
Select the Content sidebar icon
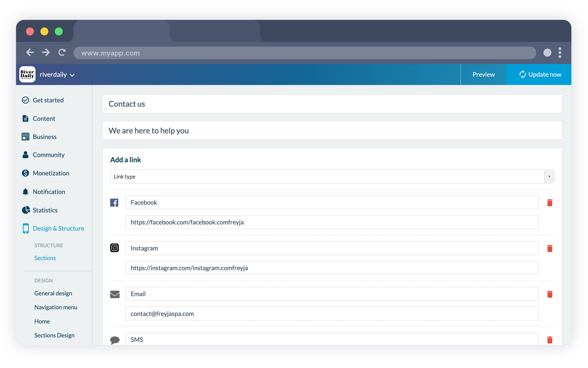(25, 118)
